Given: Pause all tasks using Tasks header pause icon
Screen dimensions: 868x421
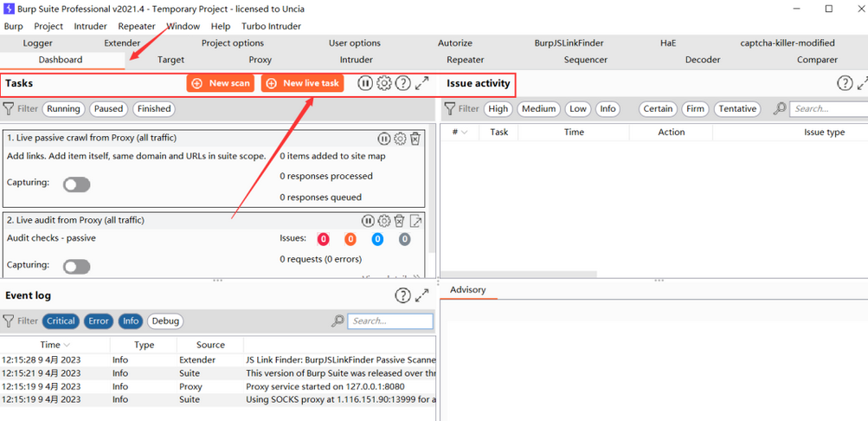Looking at the screenshot, I should pyautogui.click(x=365, y=83).
